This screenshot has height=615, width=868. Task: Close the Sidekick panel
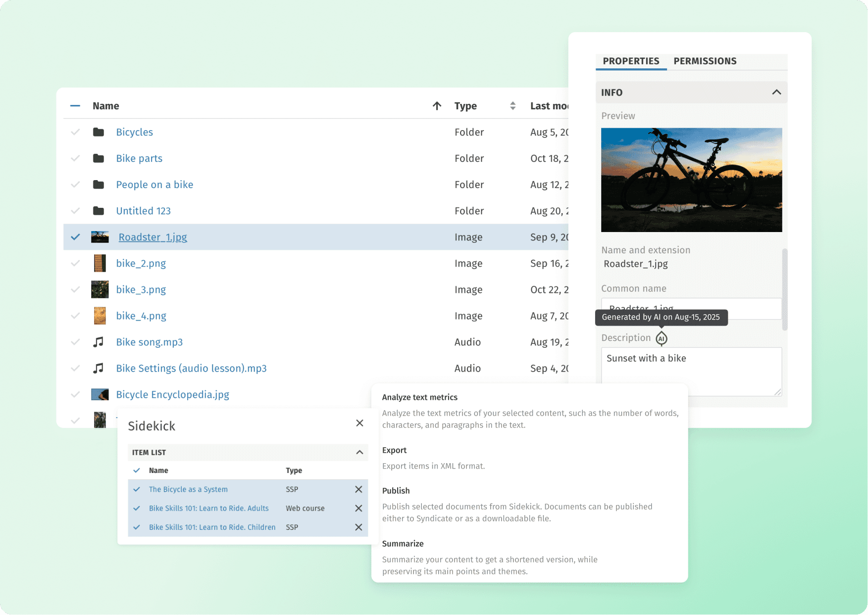(x=359, y=423)
